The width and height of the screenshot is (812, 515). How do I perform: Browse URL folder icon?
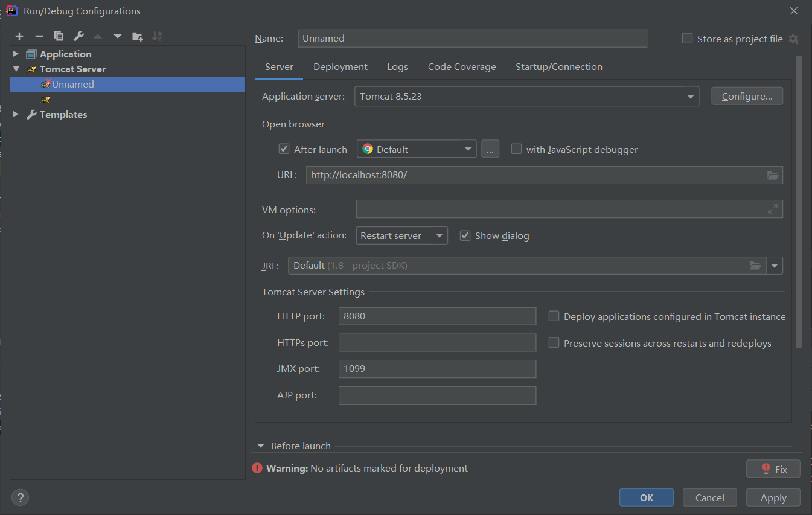tap(773, 175)
